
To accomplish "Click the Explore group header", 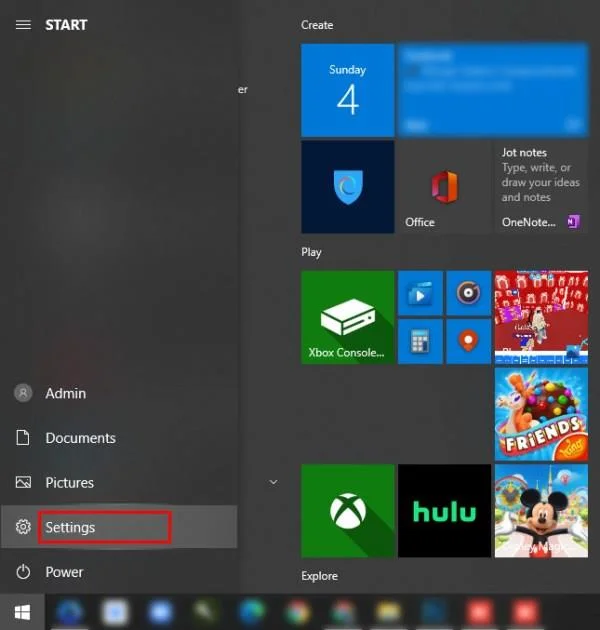I will [319, 576].
